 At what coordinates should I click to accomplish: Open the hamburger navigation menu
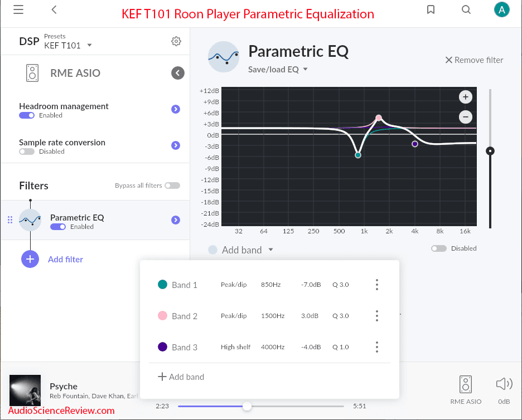tap(18, 9)
